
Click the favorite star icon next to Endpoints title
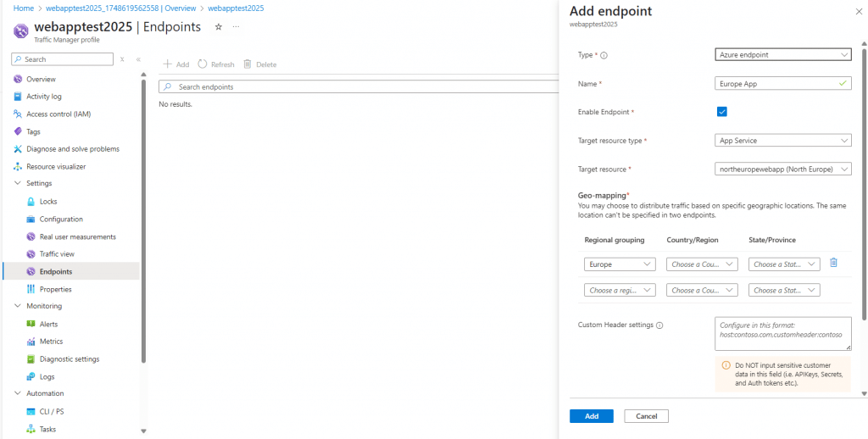[218, 27]
